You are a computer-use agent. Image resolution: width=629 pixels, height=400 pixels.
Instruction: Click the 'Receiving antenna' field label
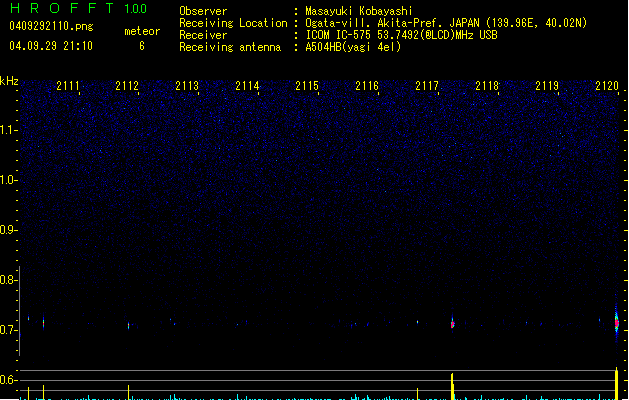(230, 47)
